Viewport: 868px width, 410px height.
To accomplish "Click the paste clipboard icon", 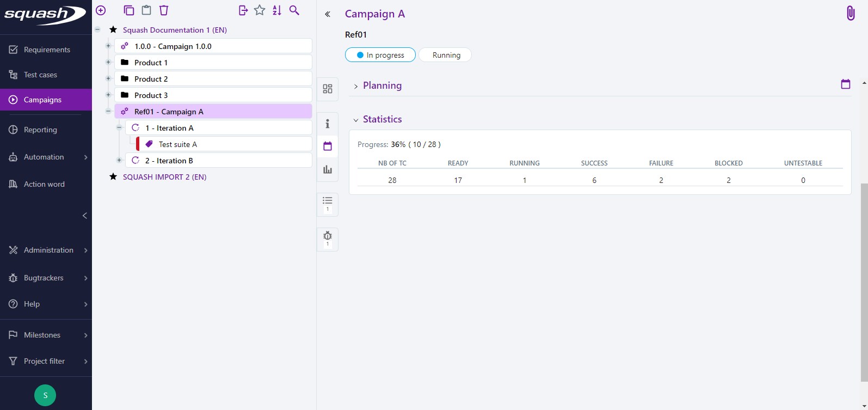I will [x=146, y=10].
